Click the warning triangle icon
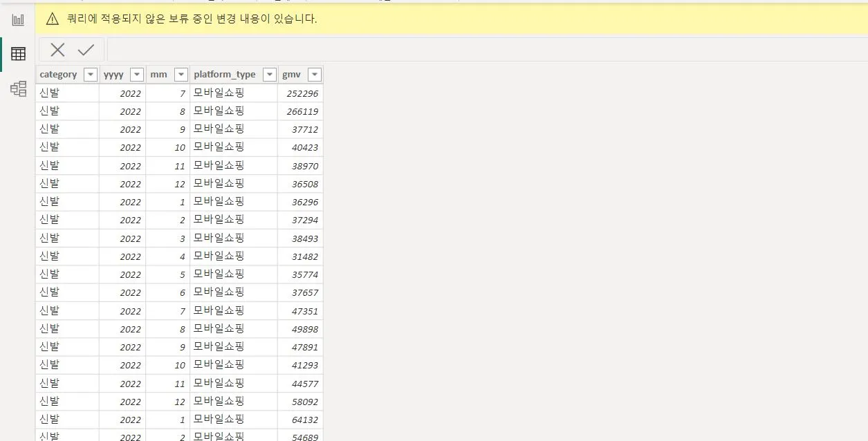The height and width of the screenshot is (441, 868). click(53, 19)
